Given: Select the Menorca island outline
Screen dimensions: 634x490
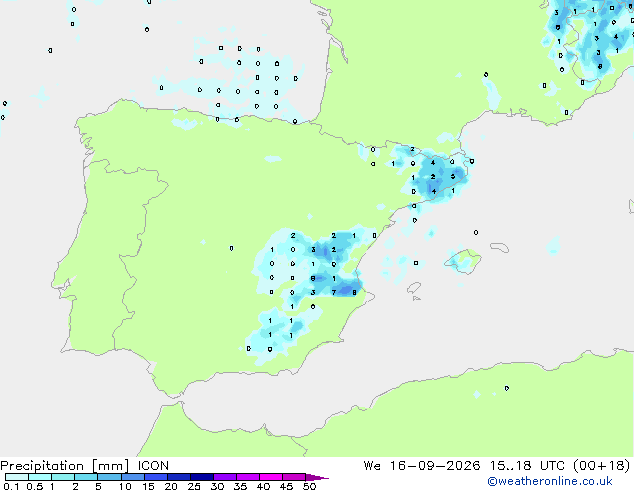Looking at the screenshot, I should (499, 247).
